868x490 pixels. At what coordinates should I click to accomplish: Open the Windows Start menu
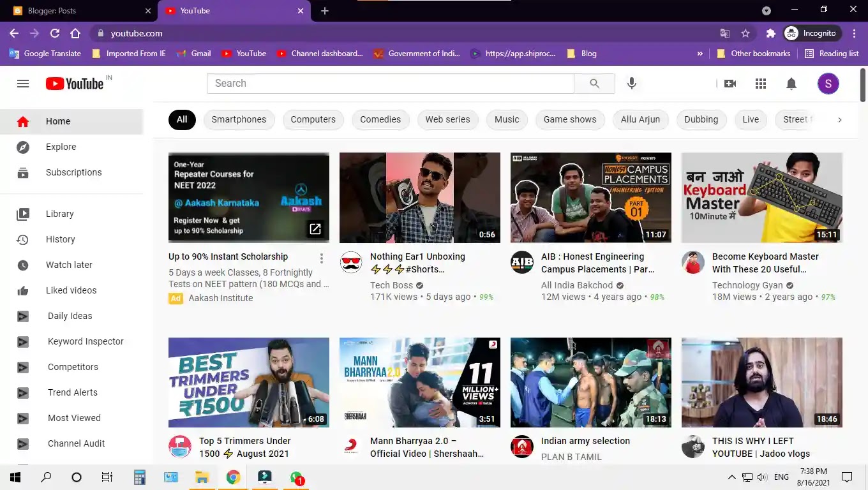15,477
